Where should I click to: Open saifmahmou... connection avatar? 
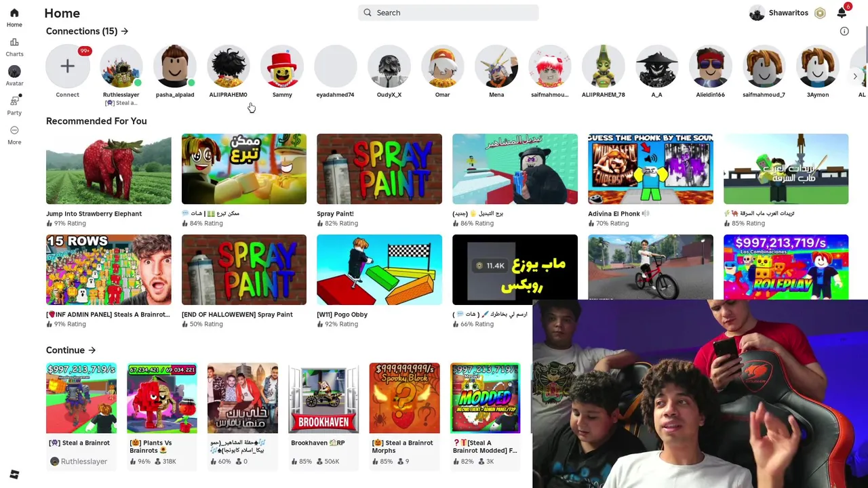point(550,66)
